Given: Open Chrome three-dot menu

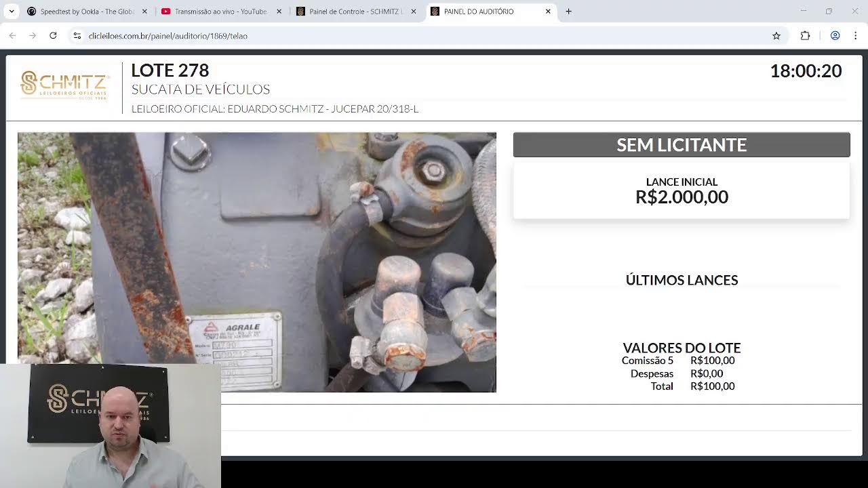Looking at the screenshot, I should 856,35.
